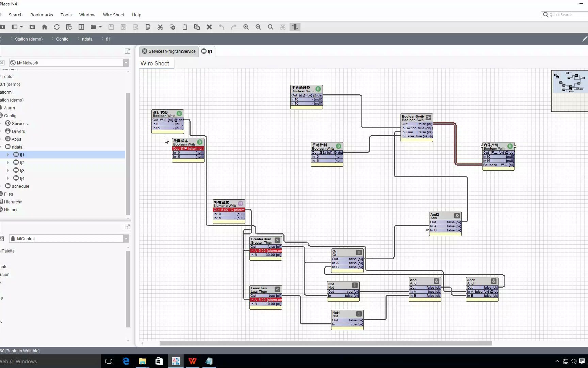This screenshot has height=368, width=588.
Task: Click the Refresh toolbar icon
Action: point(57,27)
